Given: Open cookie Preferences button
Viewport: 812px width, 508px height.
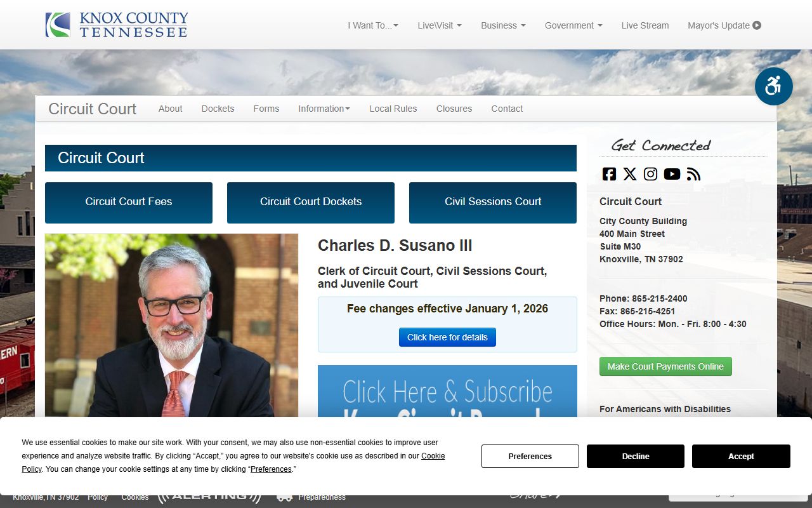Looking at the screenshot, I should tap(530, 457).
